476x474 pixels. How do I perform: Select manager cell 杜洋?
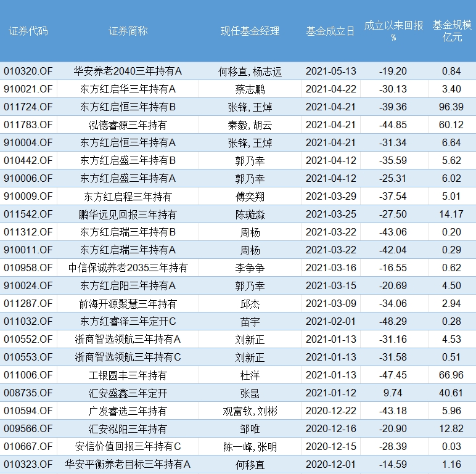(x=250, y=375)
